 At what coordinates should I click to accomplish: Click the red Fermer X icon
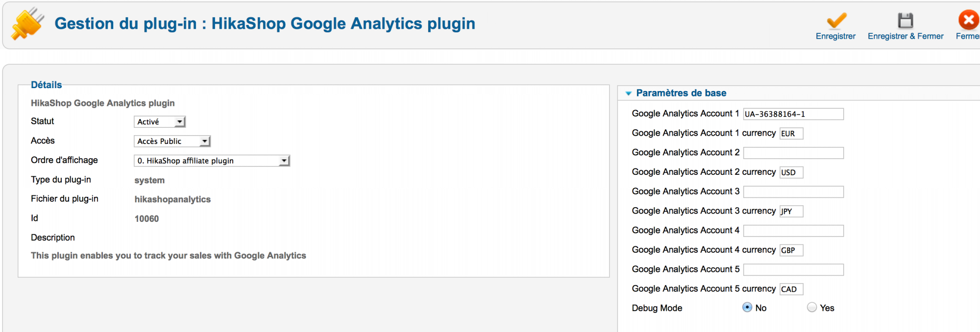click(x=968, y=20)
